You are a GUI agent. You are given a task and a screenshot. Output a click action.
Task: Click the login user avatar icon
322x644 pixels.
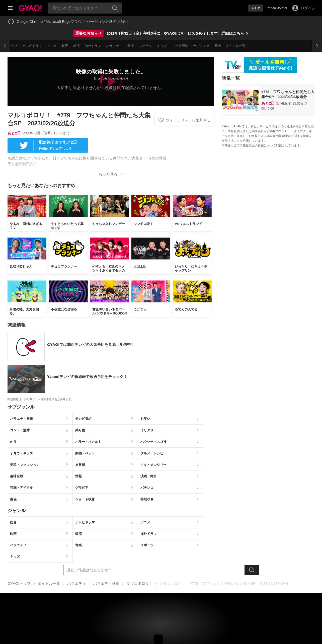click(x=295, y=8)
